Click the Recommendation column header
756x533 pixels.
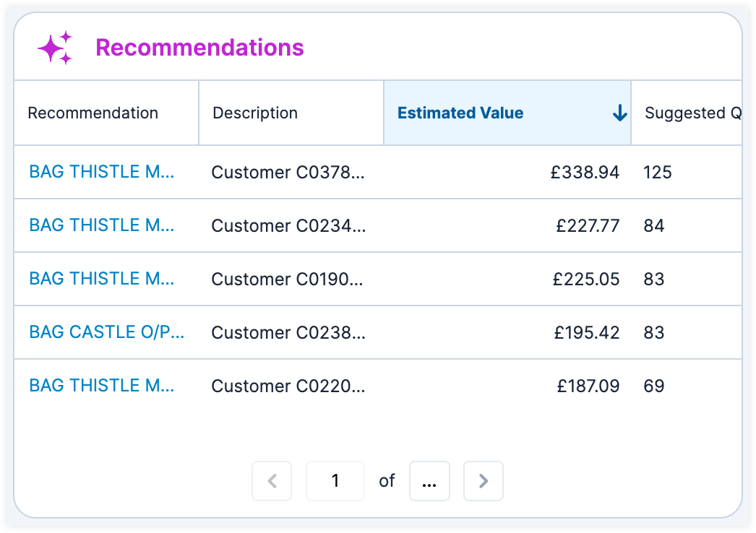click(x=93, y=113)
